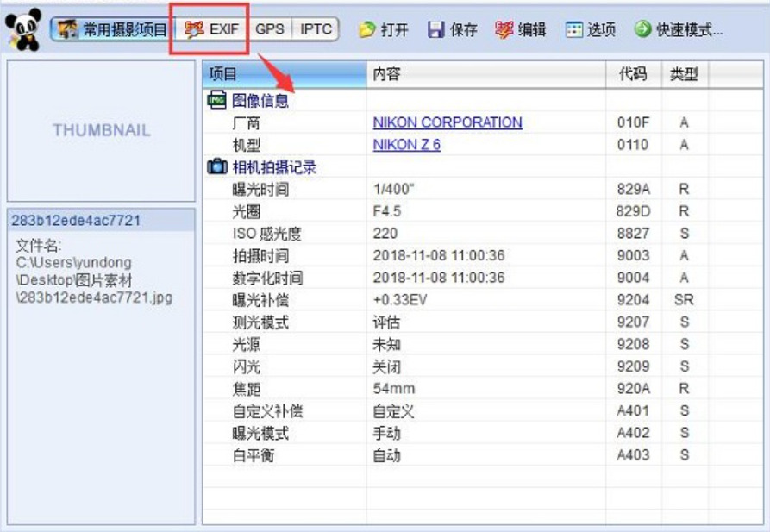Click the code 8827 cell
Viewport: 770px width, 532px height.
(633, 234)
